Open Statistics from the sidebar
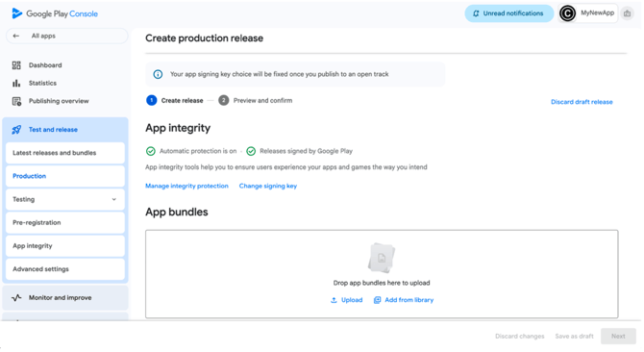This screenshot has height=352, width=644. tap(42, 83)
